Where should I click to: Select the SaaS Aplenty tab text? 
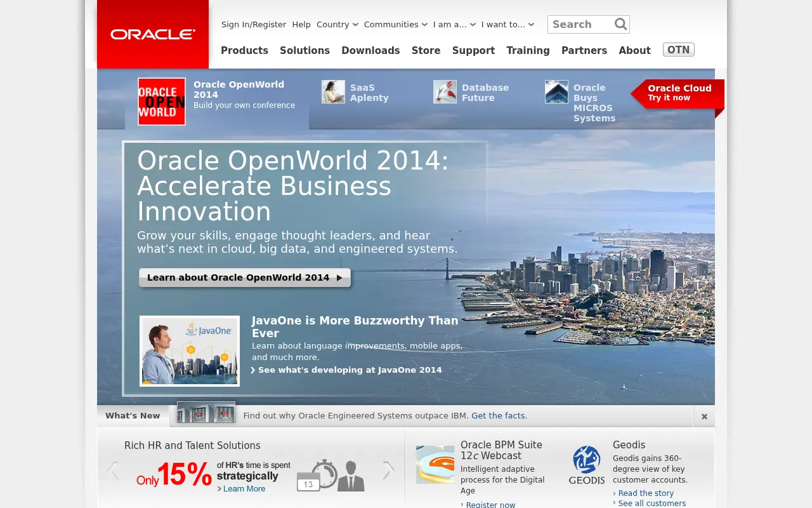click(x=369, y=93)
